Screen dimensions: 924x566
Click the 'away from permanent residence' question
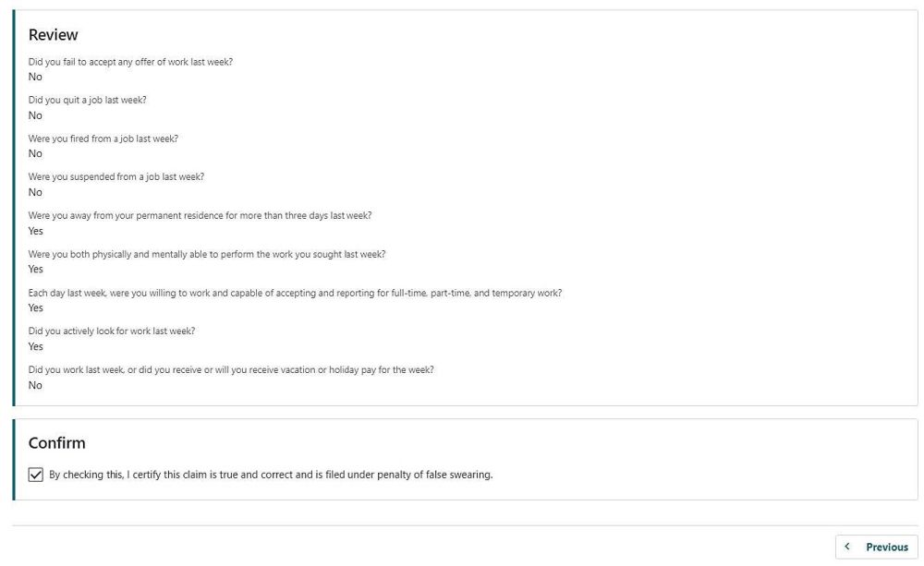(200, 215)
